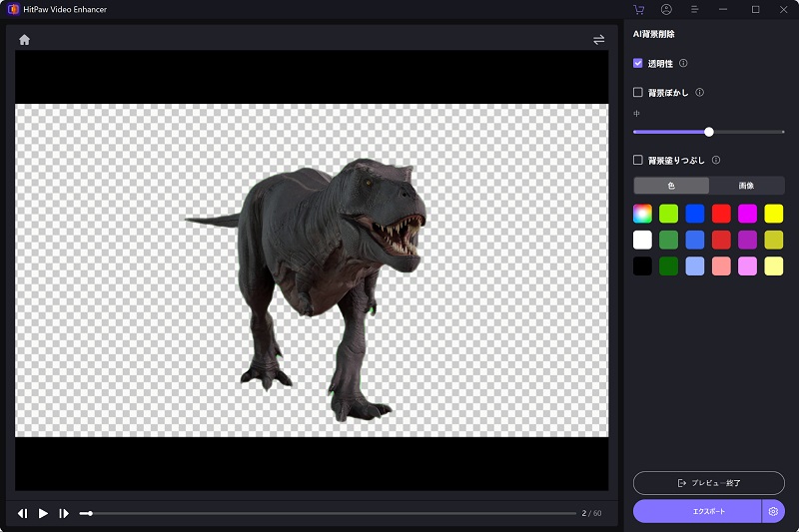Select the light pink-salmon swatch

pos(721,266)
